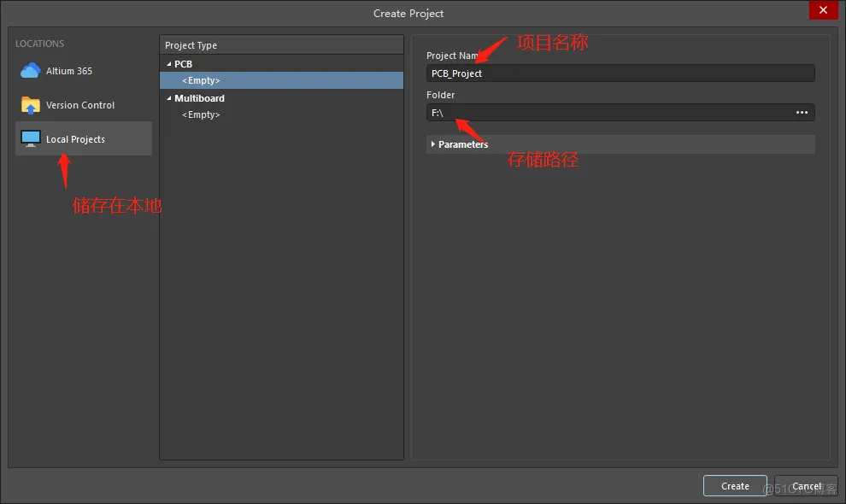This screenshot has height=504, width=846.
Task: Collapse the Multiboard project type group
Action: (x=169, y=98)
